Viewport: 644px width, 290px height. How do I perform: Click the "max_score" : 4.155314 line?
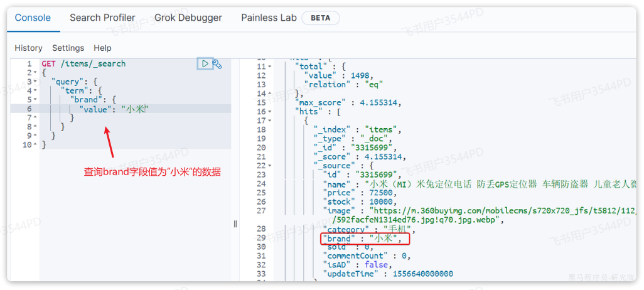pyautogui.click(x=348, y=103)
